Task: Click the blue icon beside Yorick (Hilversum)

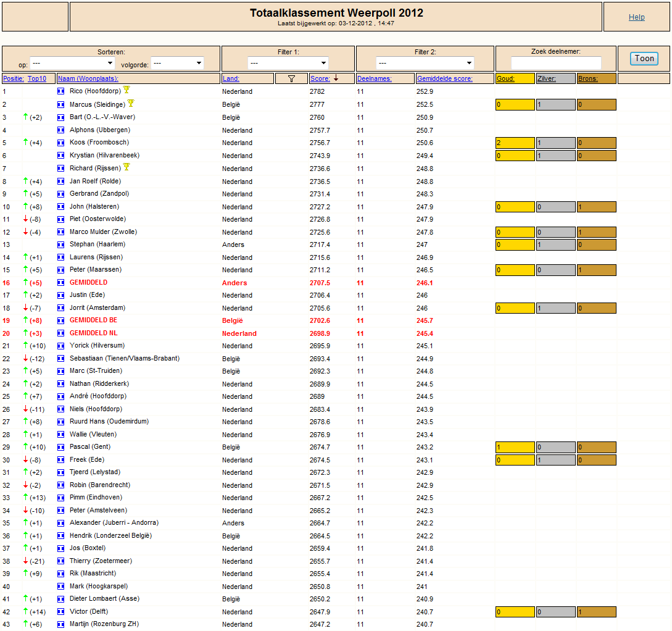Action: tap(61, 346)
